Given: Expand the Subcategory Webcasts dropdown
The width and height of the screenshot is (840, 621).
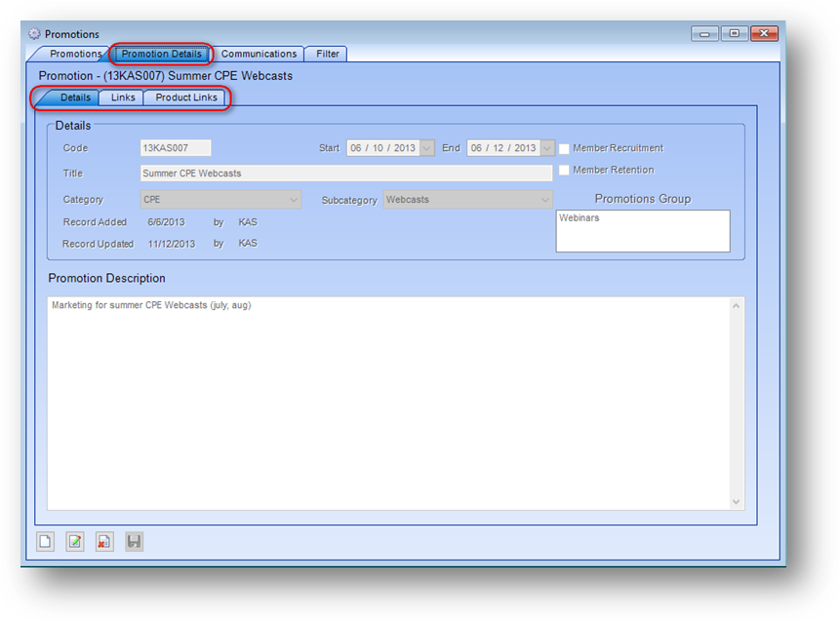Looking at the screenshot, I should point(544,200).
